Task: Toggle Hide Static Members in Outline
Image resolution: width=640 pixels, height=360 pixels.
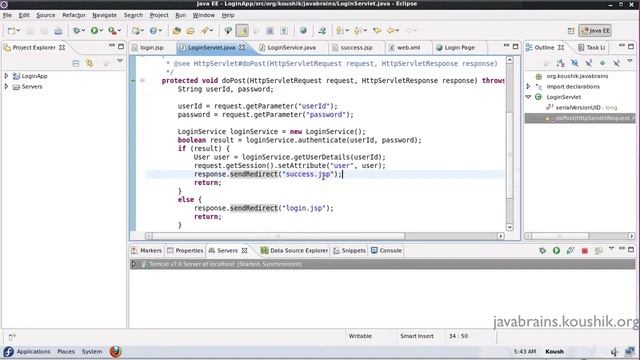Action: pyautogui.click(x=588, y=63)
